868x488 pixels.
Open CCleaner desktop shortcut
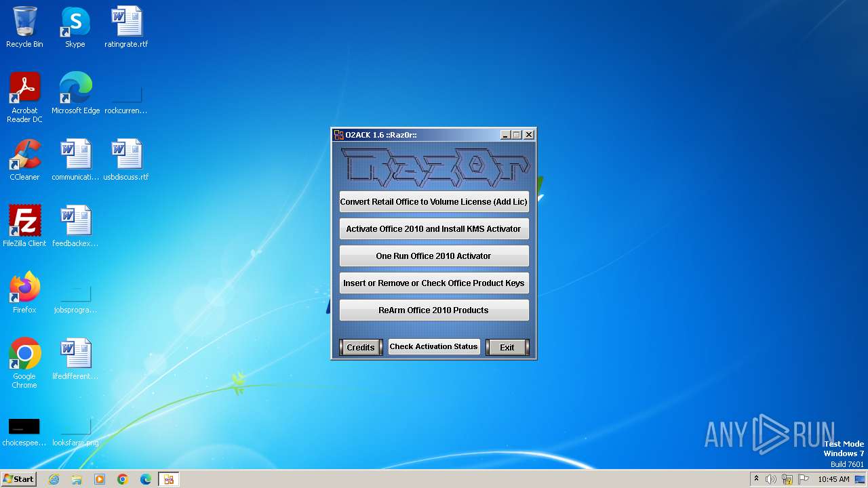[24, 160]
